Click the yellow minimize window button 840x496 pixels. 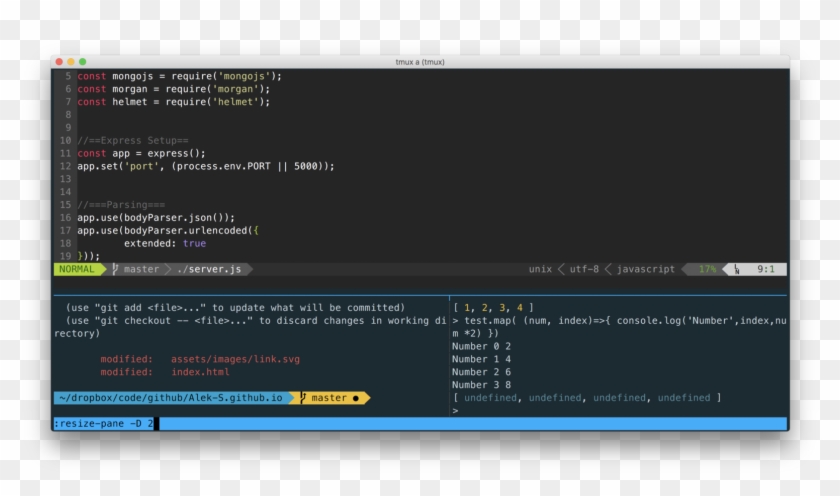[71, 62]
